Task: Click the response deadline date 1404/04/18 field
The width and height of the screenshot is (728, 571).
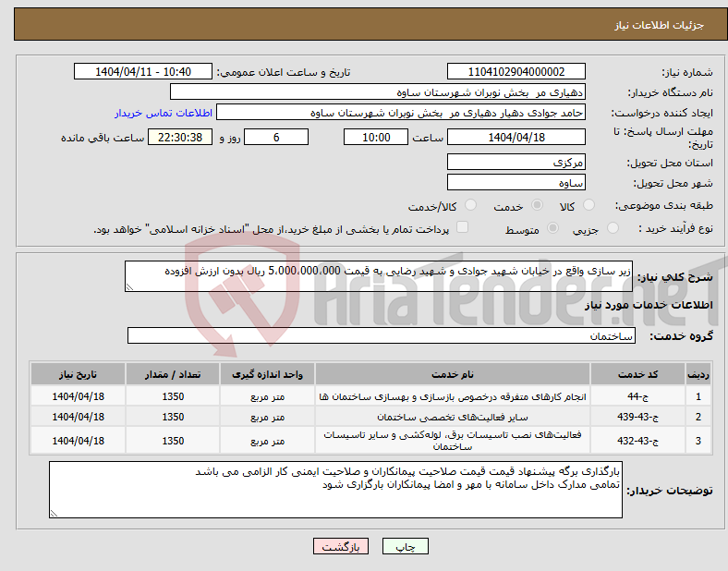Action: [516, 137]
